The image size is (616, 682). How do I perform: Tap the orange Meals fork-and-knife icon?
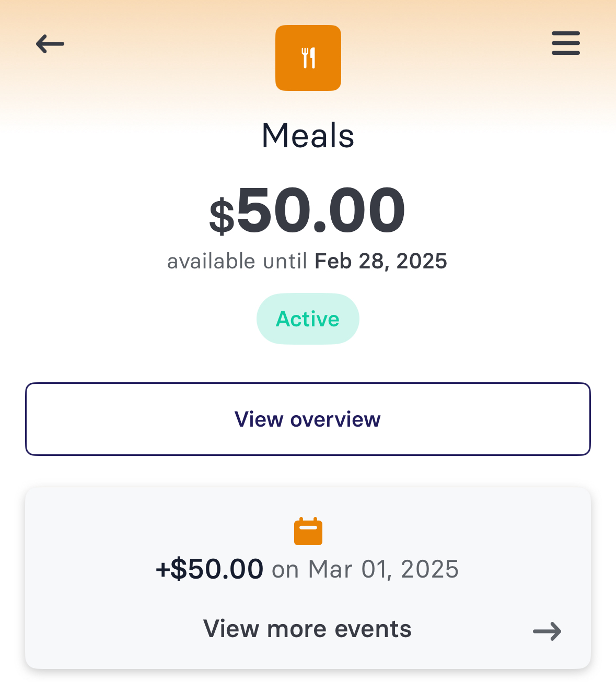click(x=308, y=58)
